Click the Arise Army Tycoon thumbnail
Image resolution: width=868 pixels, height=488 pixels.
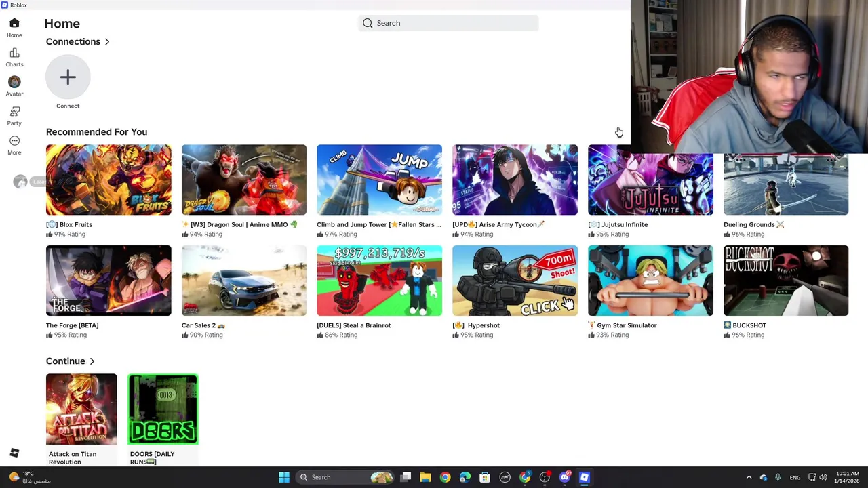[x=515, y=180]
